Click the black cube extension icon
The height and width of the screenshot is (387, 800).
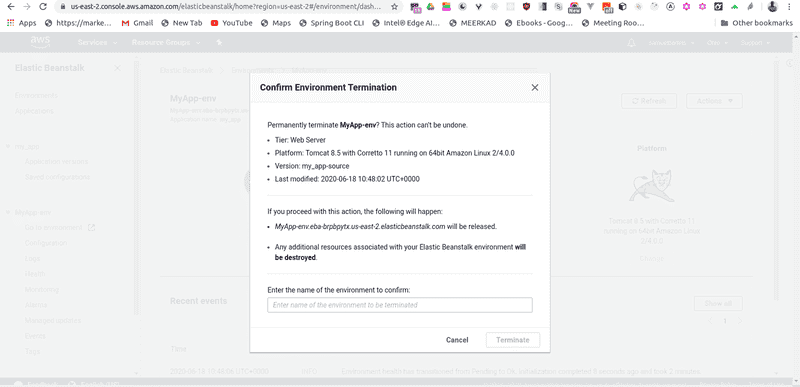[622, 7]
